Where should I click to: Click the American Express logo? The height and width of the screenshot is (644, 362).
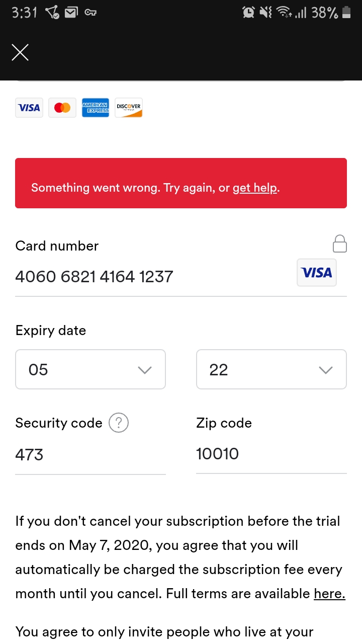(96, 108)
